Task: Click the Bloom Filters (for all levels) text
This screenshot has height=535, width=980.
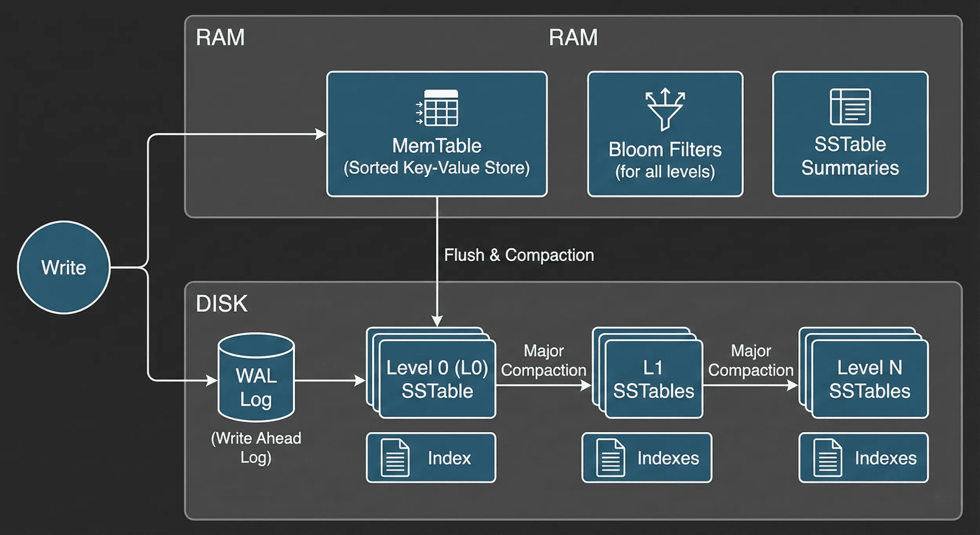Action: click(x=665, y=160)
